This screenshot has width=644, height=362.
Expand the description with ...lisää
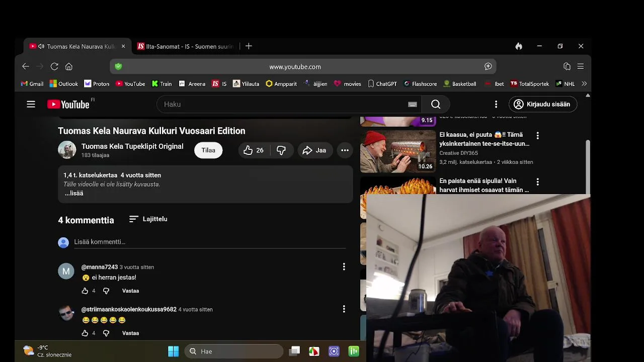click(x=74, y=193)
